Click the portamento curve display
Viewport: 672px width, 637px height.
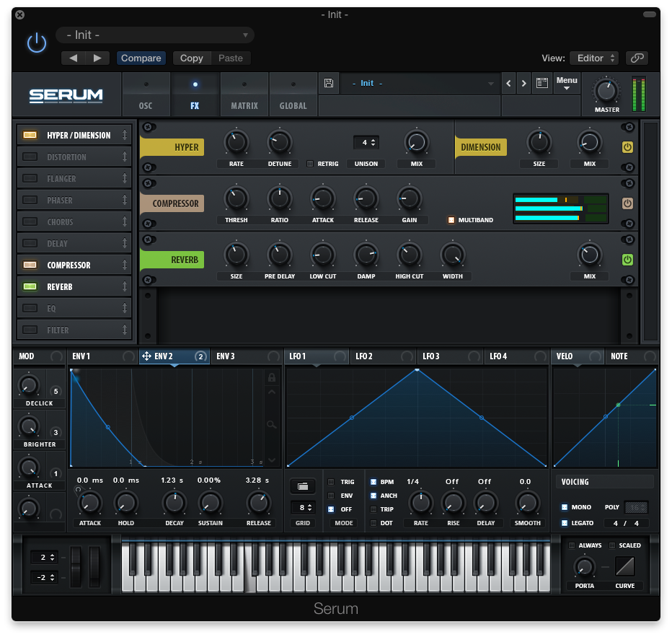(x=625, y=566)
